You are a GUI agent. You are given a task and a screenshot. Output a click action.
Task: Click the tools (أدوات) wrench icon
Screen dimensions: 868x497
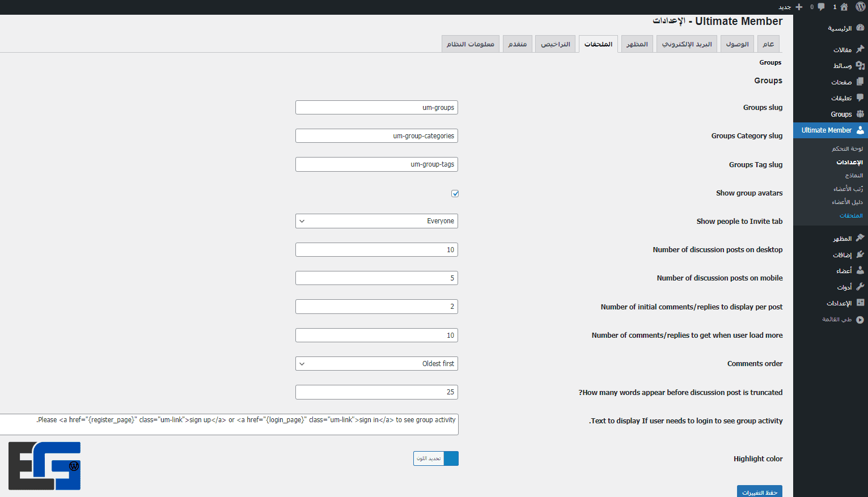coord(860,287)
